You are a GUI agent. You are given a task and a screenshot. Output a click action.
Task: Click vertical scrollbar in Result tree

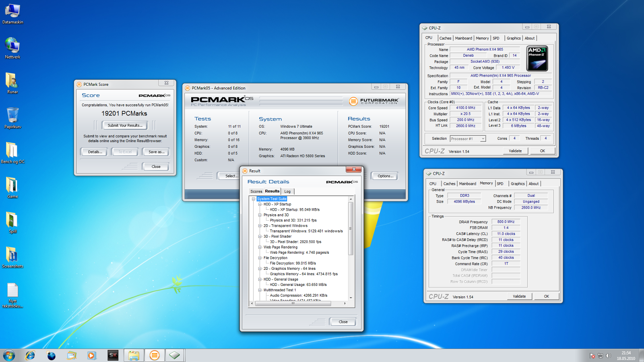coord(351,229)
